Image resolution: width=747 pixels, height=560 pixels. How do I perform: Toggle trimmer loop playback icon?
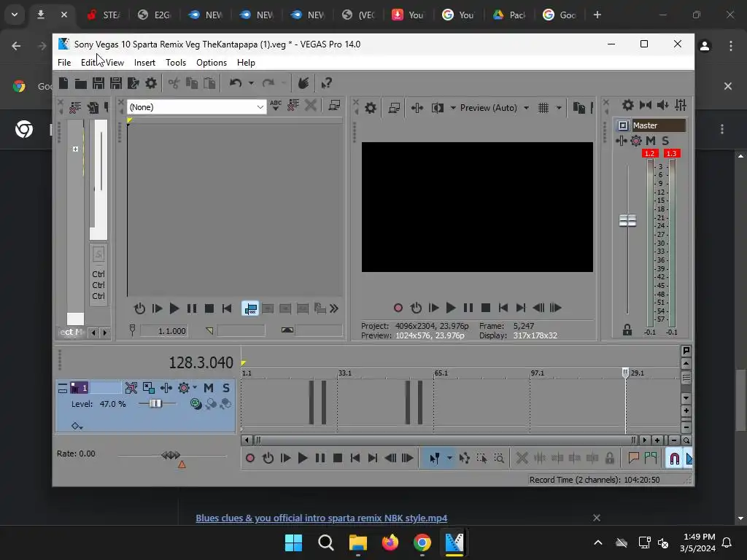pos(139,308)
